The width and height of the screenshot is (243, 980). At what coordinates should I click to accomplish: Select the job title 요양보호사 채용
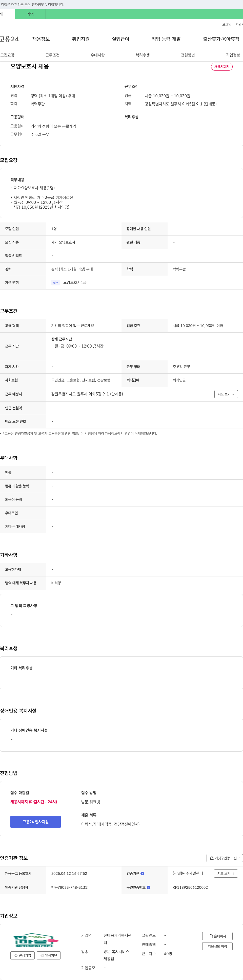[x=30, y=66]
